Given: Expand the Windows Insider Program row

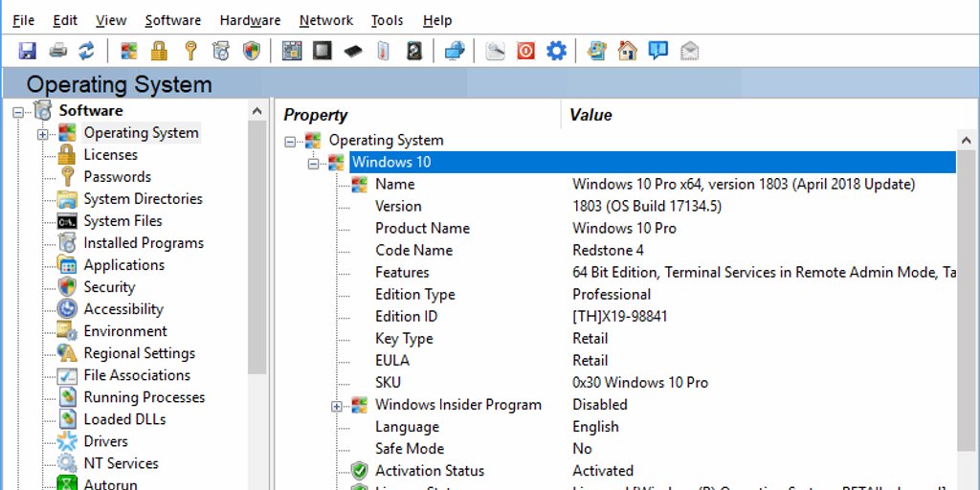Looking at the screenshot, I should tap(337, 406).
